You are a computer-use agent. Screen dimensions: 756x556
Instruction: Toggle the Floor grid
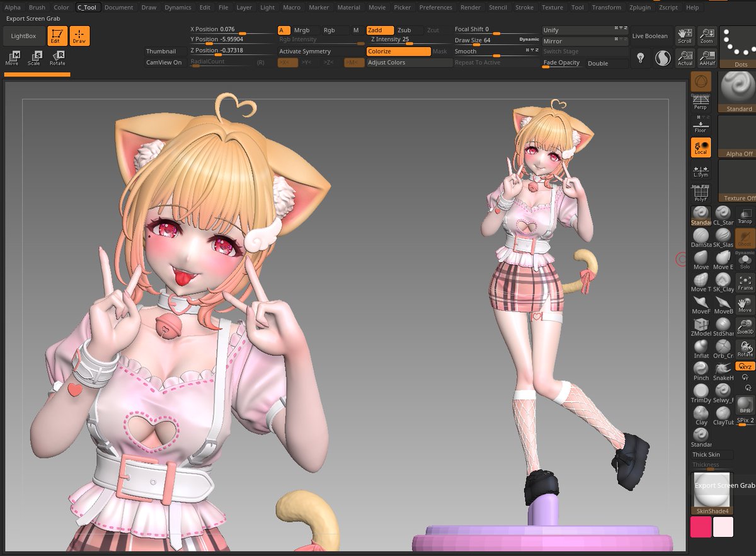coord(701,125)
